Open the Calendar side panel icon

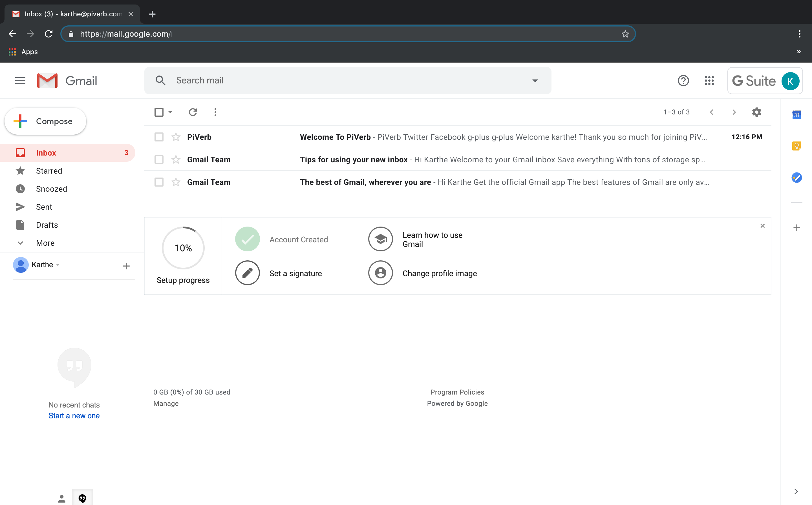tap(796, 114)
